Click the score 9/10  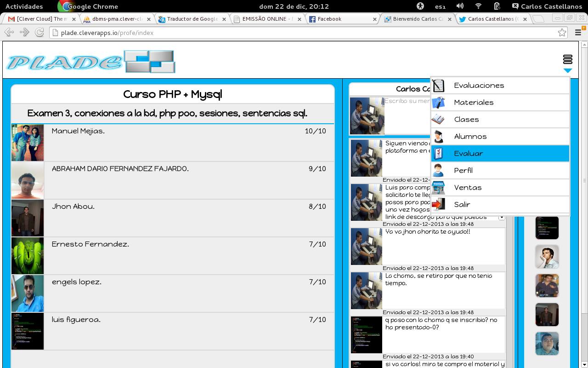coord(317,169)
